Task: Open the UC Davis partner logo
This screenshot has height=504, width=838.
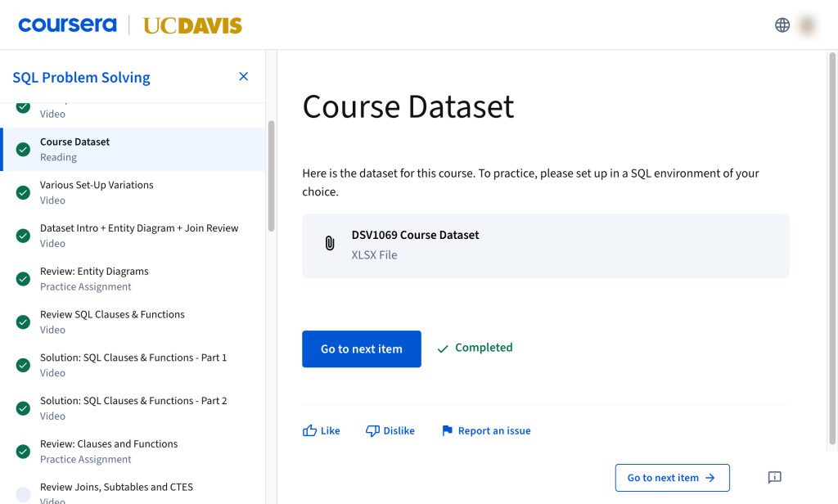Action: click(x=192, y=25)
